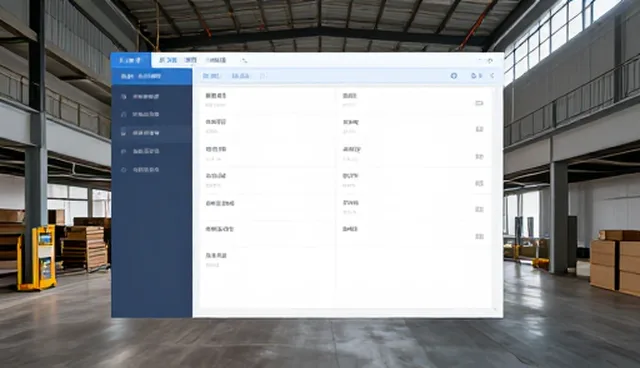Open the third row's title in the right column
Screen dimensions: 640x368
point(351,149)
